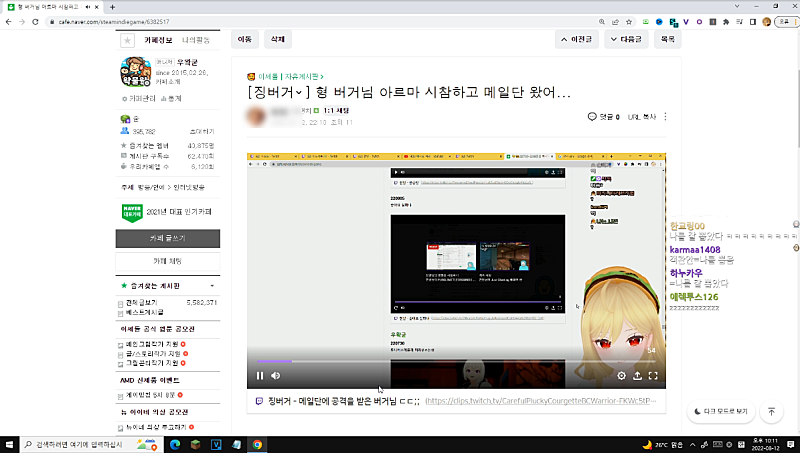This screenshot has height=453, width=800.
Task: Enter fullscreen mode on the video
Action: pos(653,376)
